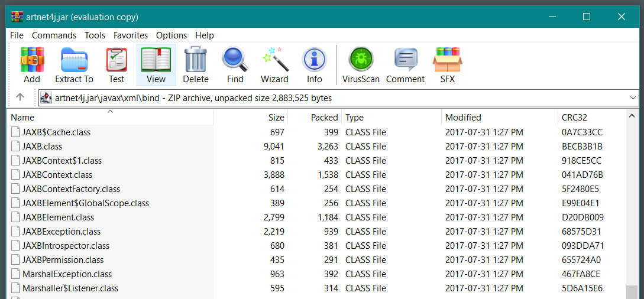Click the file icon of Marshaller$Listener.class
644x299 pixels.
click(15, 288)
